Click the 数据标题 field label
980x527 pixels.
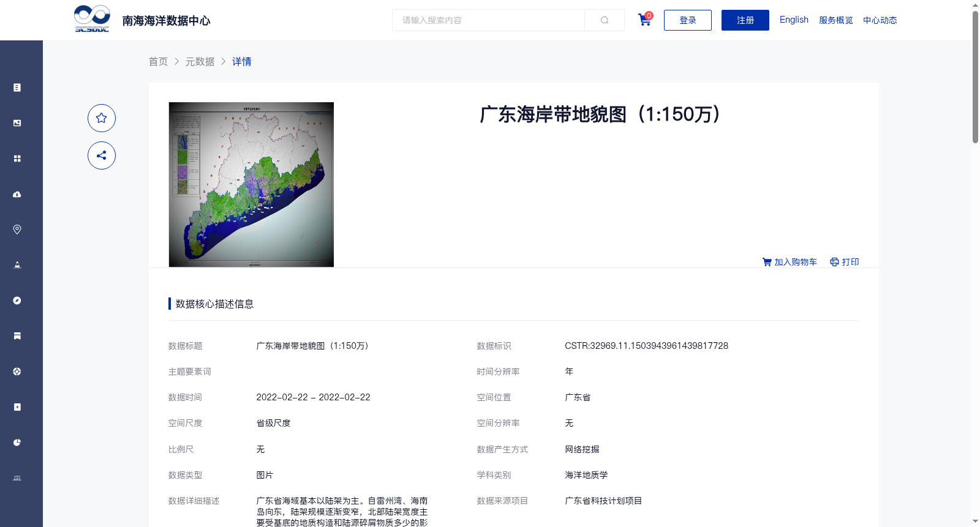pos(186,346)
